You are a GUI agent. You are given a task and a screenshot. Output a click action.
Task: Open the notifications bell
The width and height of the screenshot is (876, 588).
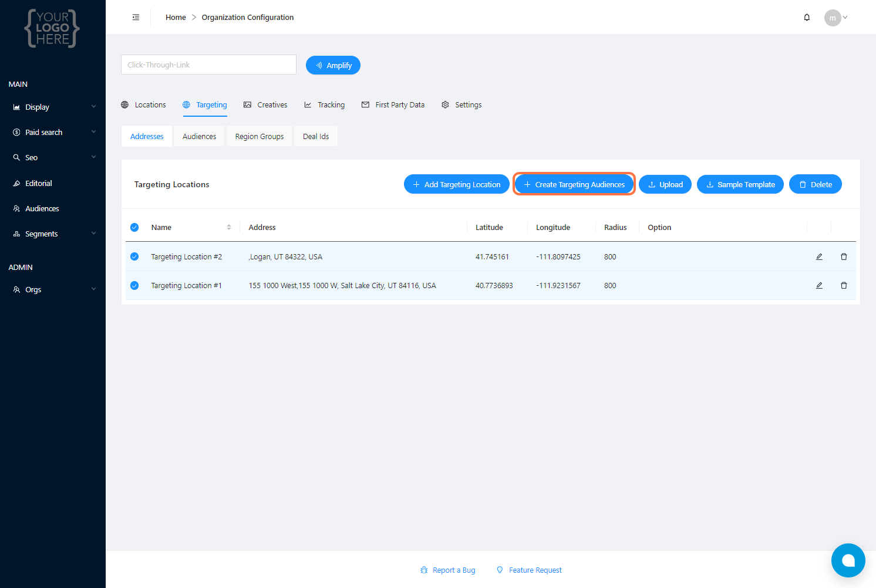tap(807, 18)
